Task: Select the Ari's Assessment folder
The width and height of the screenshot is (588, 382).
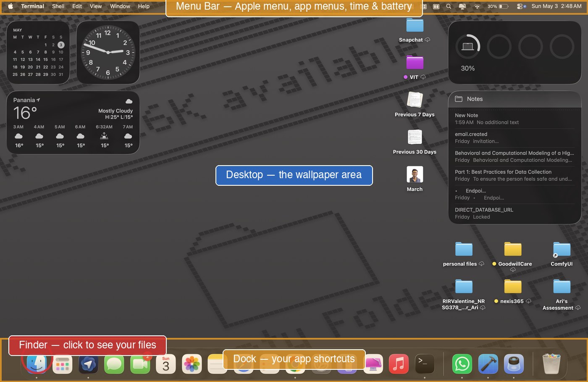Action: point(562,294)
